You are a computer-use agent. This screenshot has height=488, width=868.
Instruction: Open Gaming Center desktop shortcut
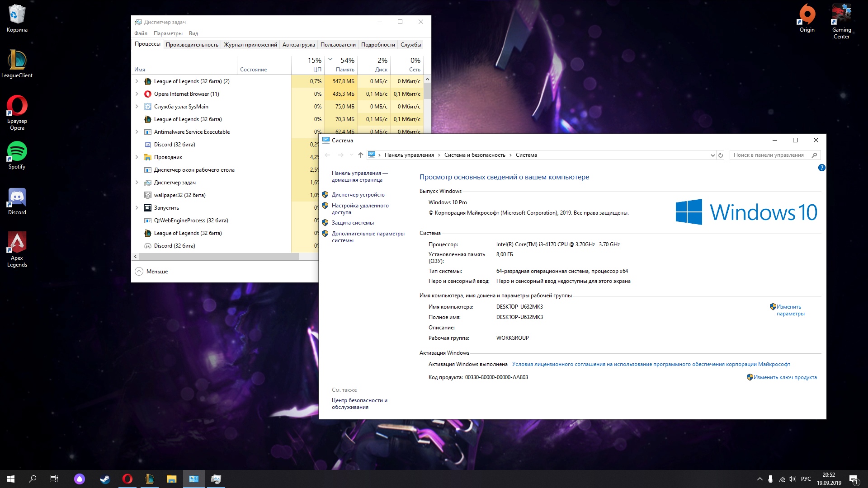[x=841, y=22]
